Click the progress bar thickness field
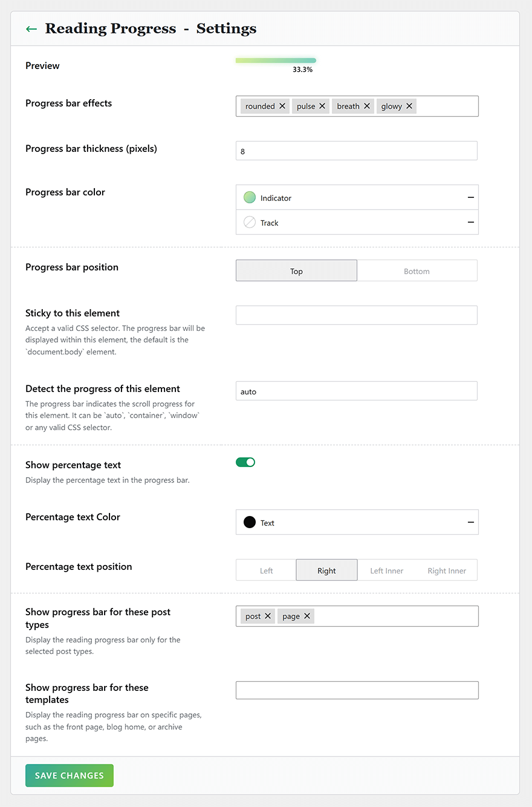The image size is (532, 807). (357, 151)
